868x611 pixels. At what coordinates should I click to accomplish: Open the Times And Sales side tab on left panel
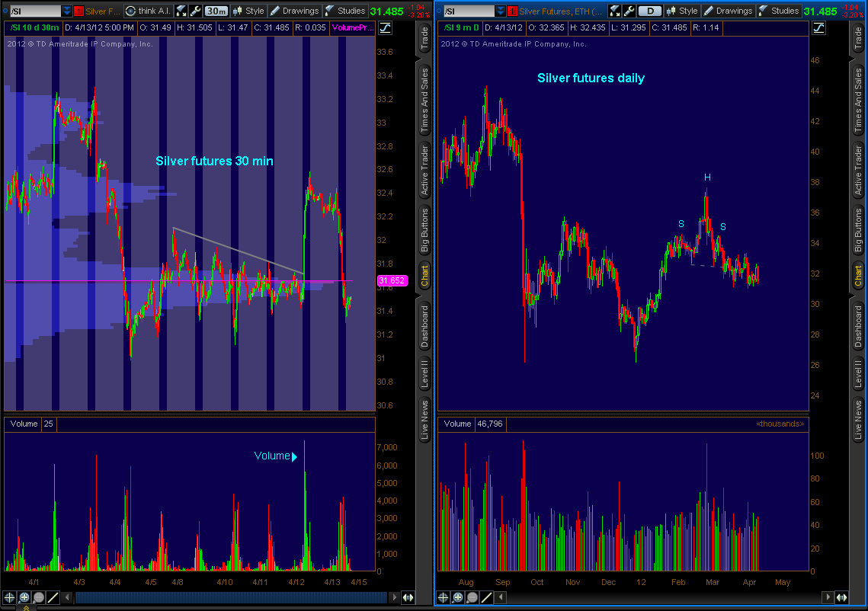(425, 98)
